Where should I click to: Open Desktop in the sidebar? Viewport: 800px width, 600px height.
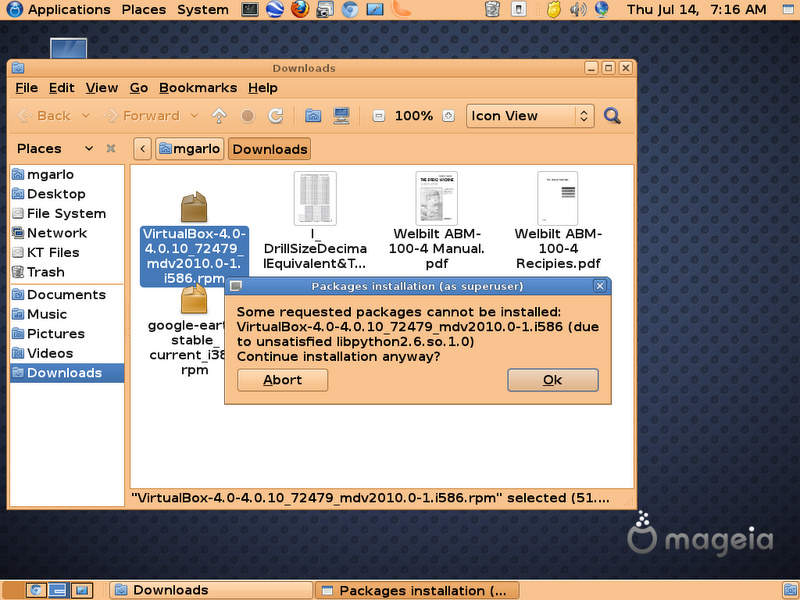[66, 194]
